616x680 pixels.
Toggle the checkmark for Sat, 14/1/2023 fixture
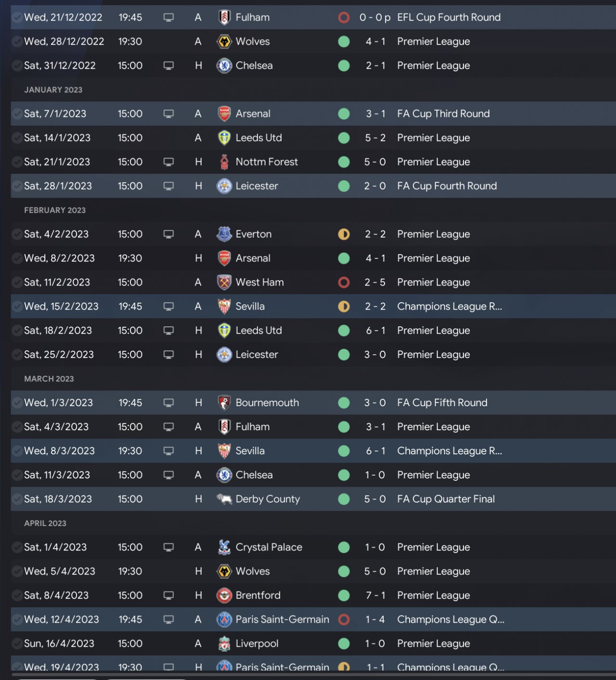pyautogui.click(x=17, y=138)
